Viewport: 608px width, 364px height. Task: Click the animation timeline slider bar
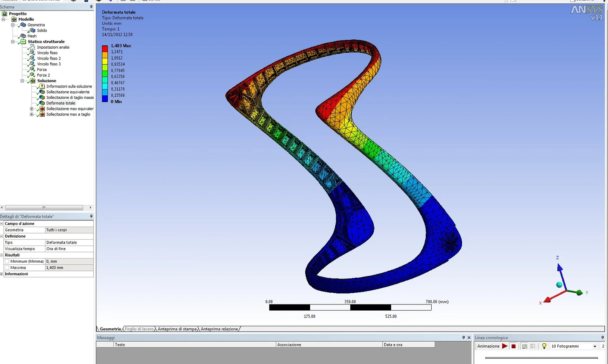(542, 358)
